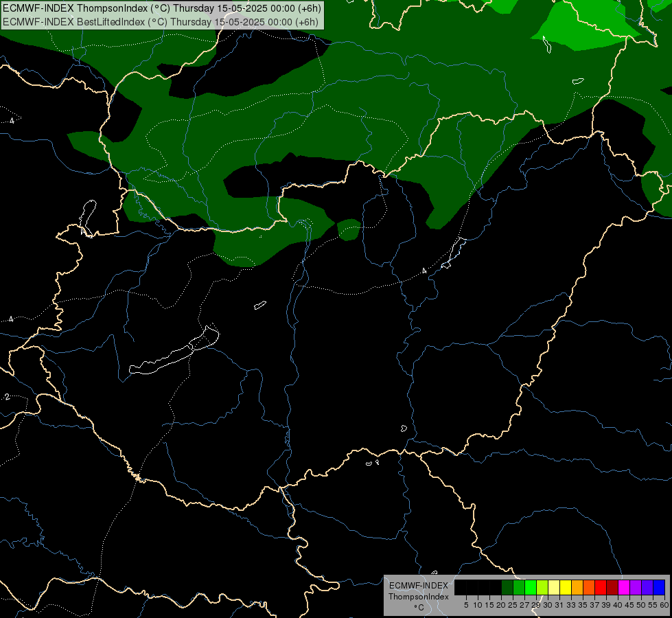
Task: Click the orange-red 35–37 legend swatch
Action: tap(589, 587)
